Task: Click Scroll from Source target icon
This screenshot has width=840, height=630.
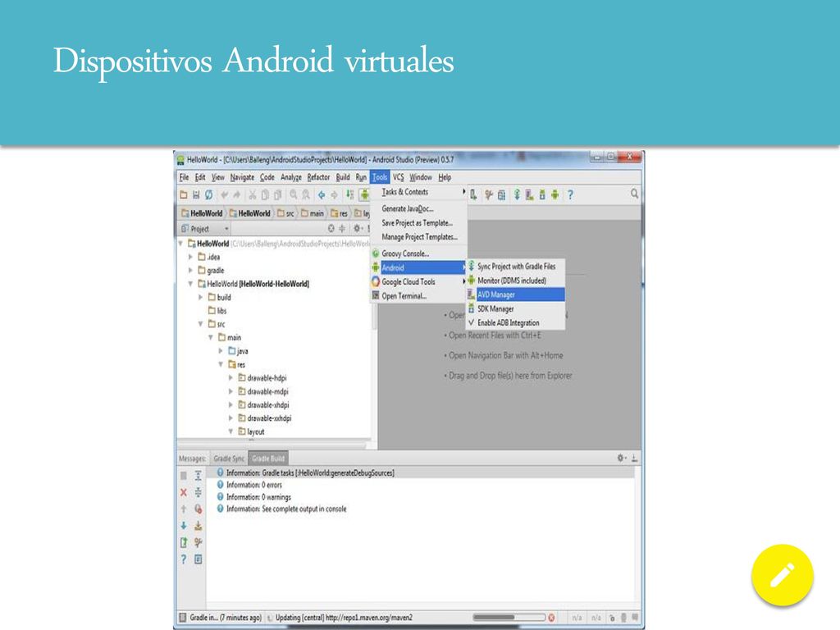Action: (x=331, y=229)
